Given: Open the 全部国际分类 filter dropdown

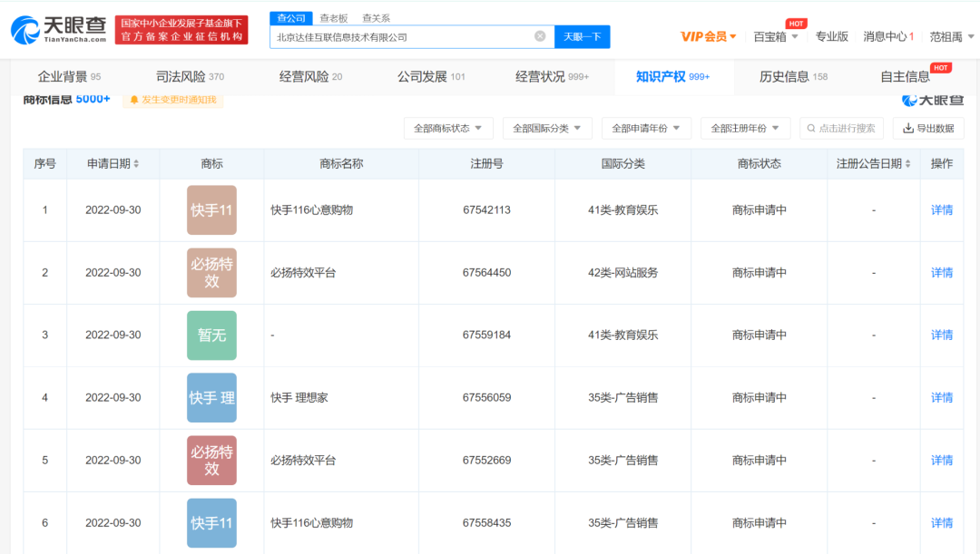Looking at the screenshot, I should click(548, 128).
